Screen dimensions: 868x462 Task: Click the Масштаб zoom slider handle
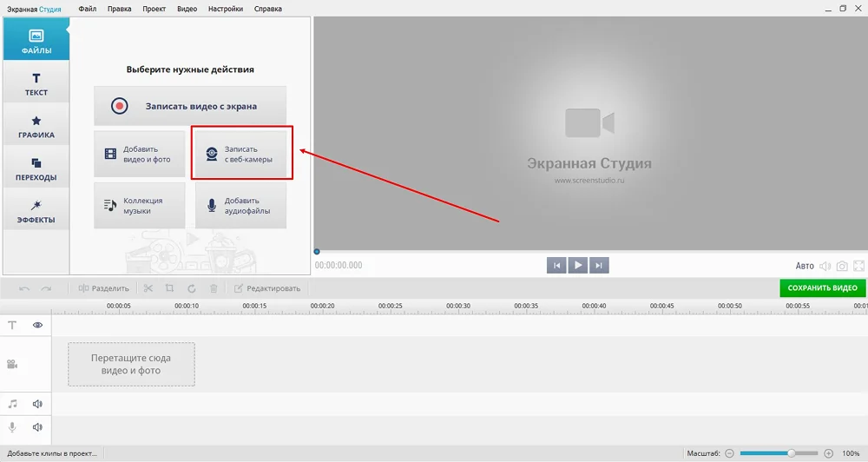pyautogui.click(x=792, y=453)
